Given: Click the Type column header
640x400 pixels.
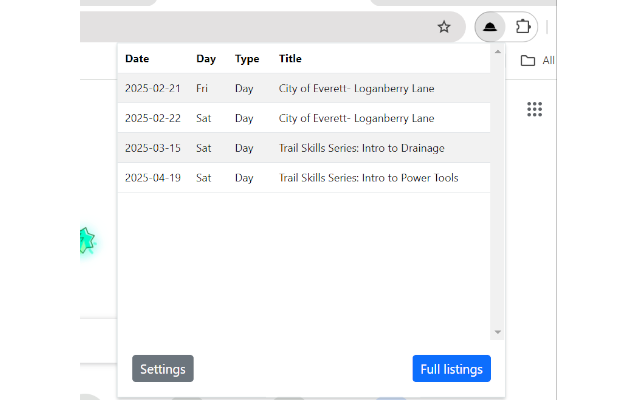Looking at the screenshot, I should click(247, 59).
